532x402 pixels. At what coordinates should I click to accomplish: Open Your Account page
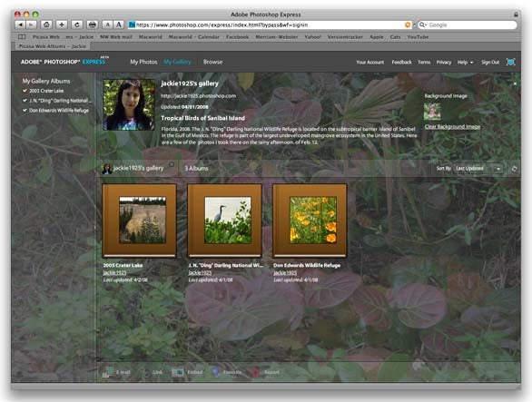[370, 62]
